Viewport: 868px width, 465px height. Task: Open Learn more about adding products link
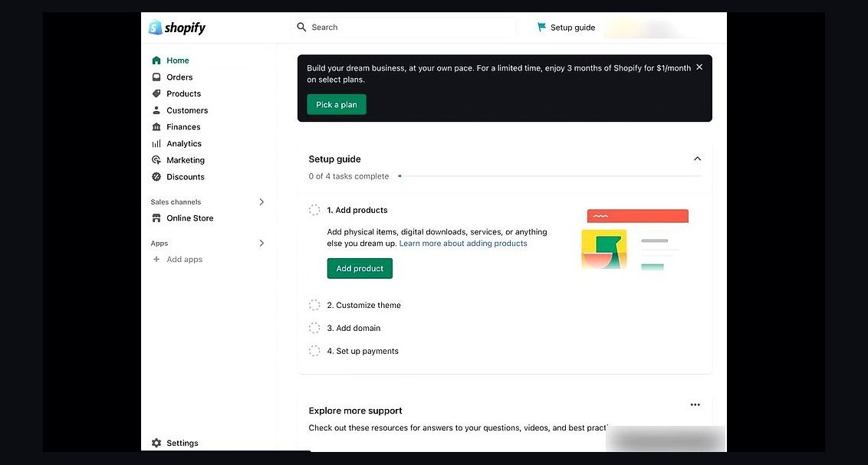click(x=463, y=244)
